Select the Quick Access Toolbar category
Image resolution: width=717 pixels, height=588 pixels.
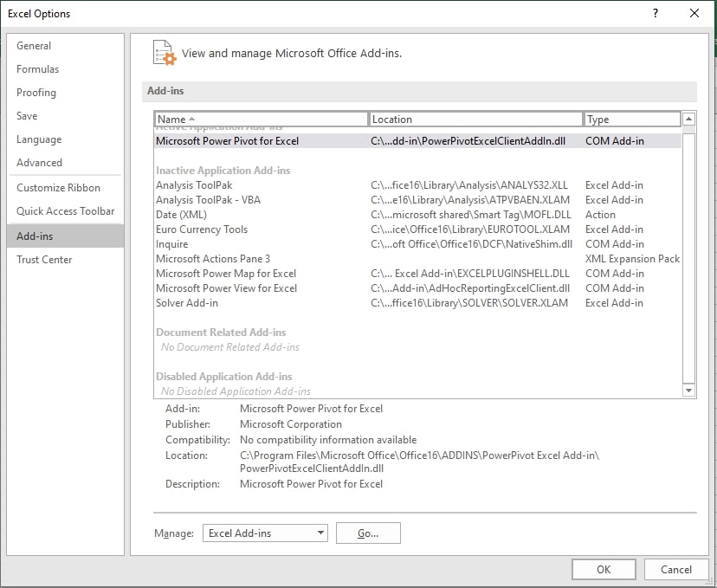pyautogui.click(x=65, y=211)
